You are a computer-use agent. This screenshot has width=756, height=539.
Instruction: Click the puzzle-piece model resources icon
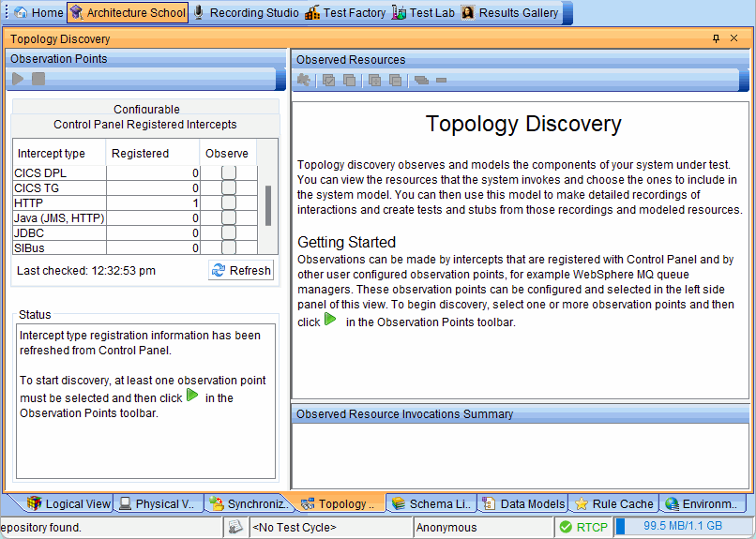pyautogui.click(x=304, y=80)
